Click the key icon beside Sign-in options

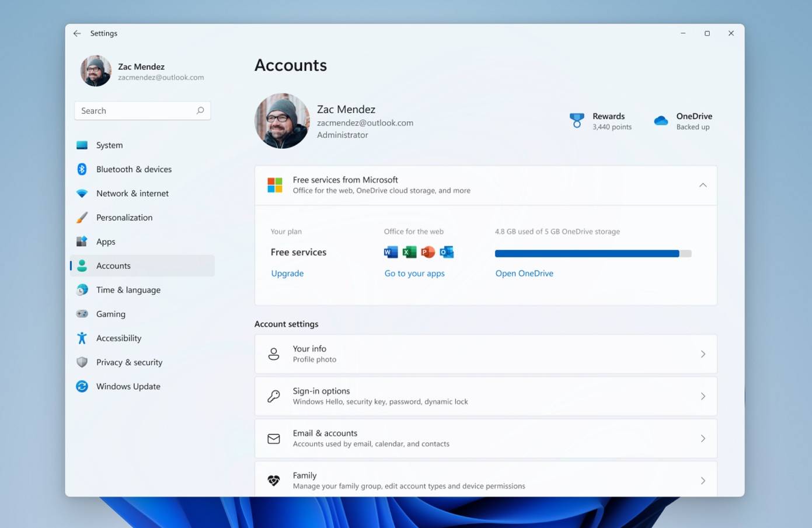[x=274, y=396]
